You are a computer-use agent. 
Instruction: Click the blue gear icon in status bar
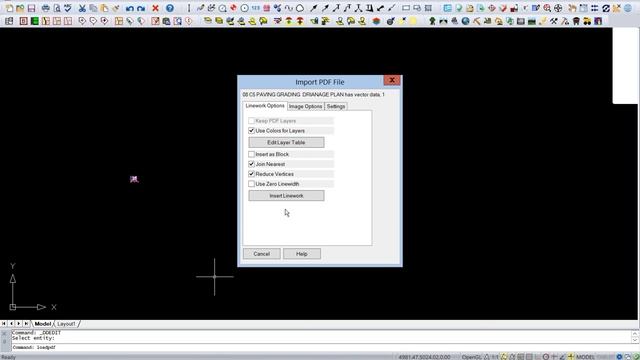620,357
